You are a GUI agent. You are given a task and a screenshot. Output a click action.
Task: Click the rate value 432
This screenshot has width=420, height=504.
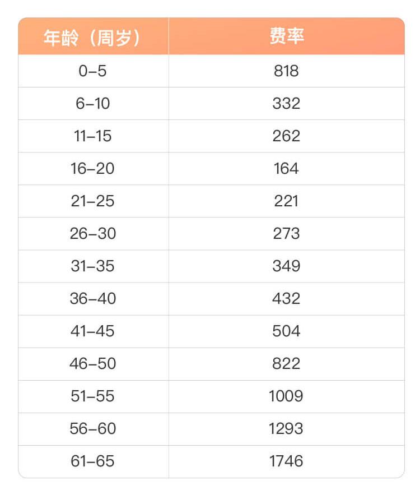point(286,299)
